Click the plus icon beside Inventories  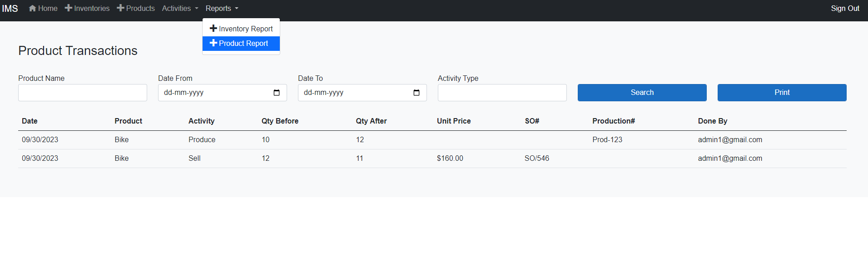[69, 8]
